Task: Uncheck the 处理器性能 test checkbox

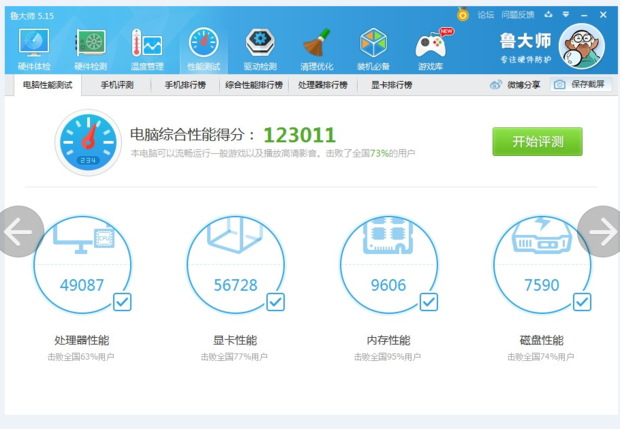Action: click(122, 302)
